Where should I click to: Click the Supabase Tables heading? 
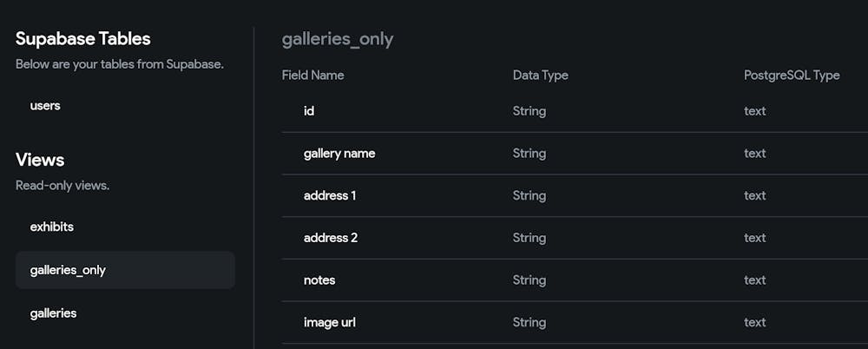tap(83, 39)
